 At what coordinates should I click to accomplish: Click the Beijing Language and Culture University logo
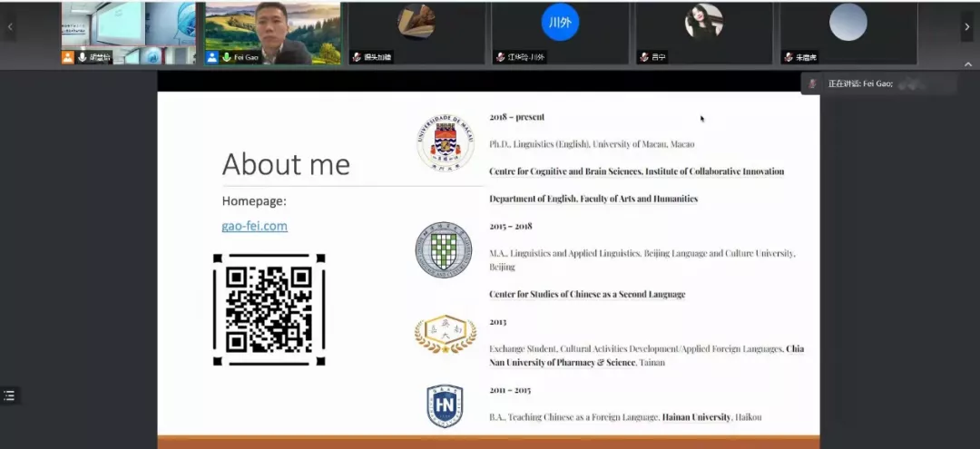tap(444, 249)
